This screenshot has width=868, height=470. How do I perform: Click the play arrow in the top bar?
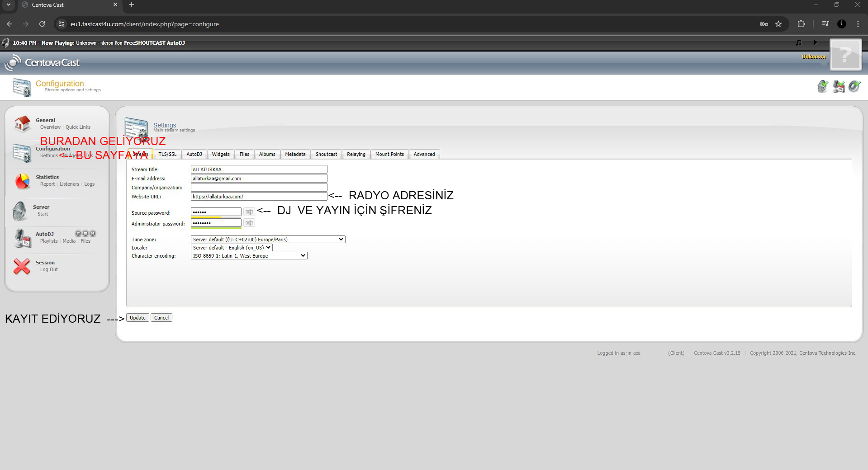click(816, 42)
